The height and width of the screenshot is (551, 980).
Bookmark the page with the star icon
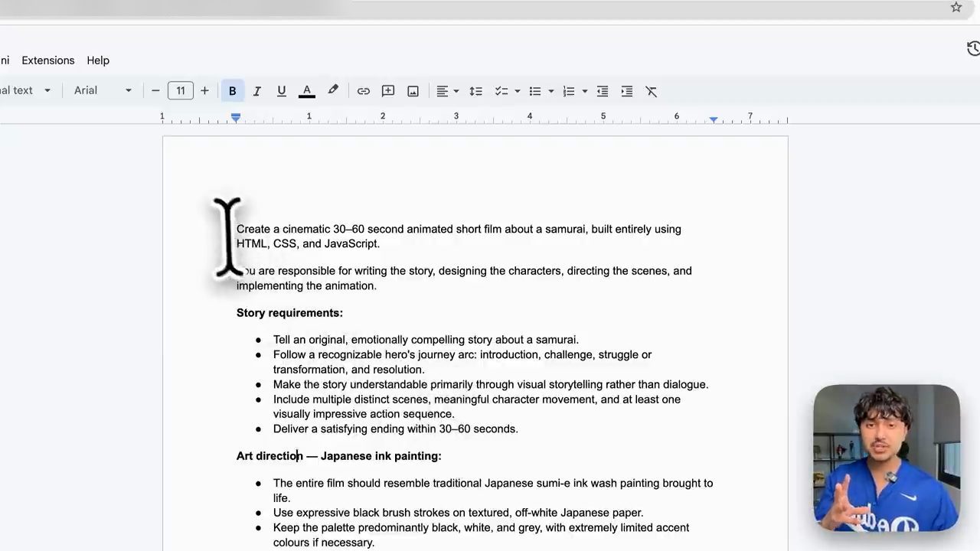pos(956,7)
